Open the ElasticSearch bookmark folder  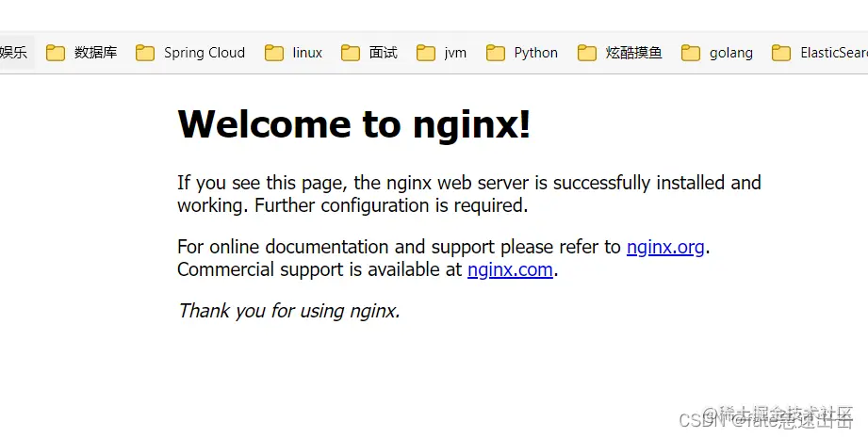(x=819, y=53)
